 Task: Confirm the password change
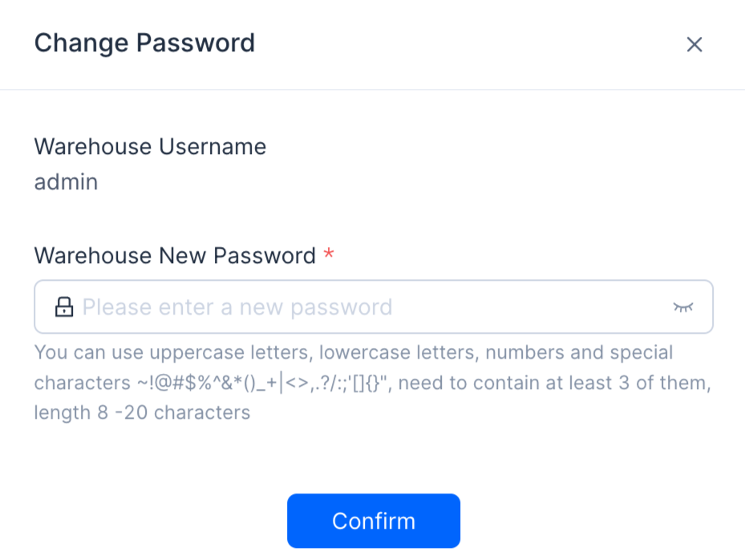click(374, 521)
